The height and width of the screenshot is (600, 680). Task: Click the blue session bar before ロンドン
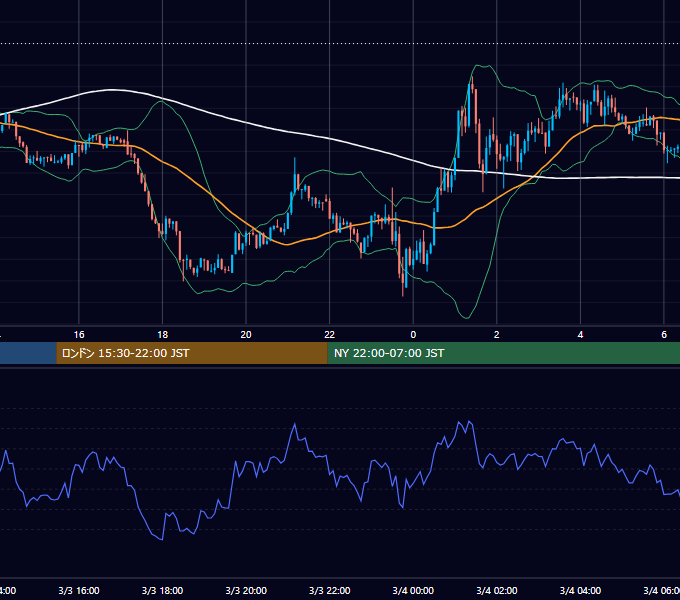(28, 353)
